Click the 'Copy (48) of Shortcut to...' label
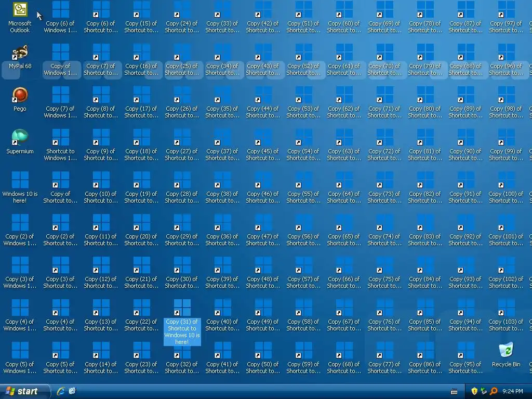The height and width of the screenshot is (399, 532). click(x=263, y=282)
